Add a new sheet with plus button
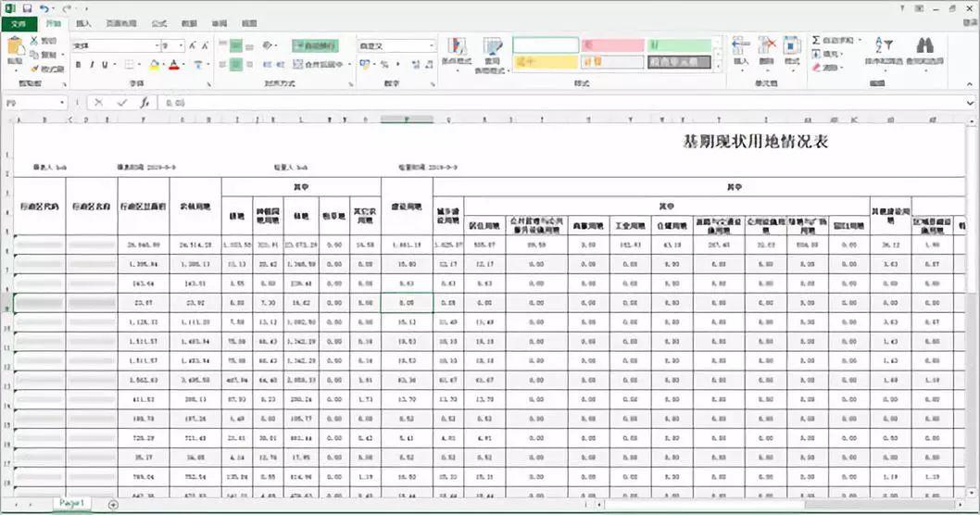This screenshot has height=515, width=980. (x=113, y=505)
